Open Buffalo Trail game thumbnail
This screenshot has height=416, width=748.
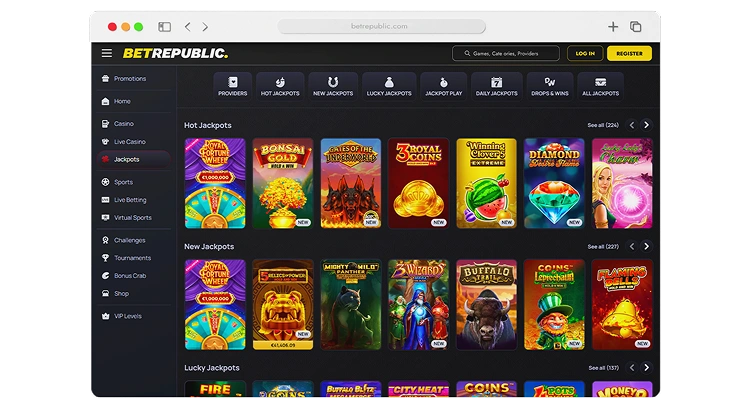486,304
